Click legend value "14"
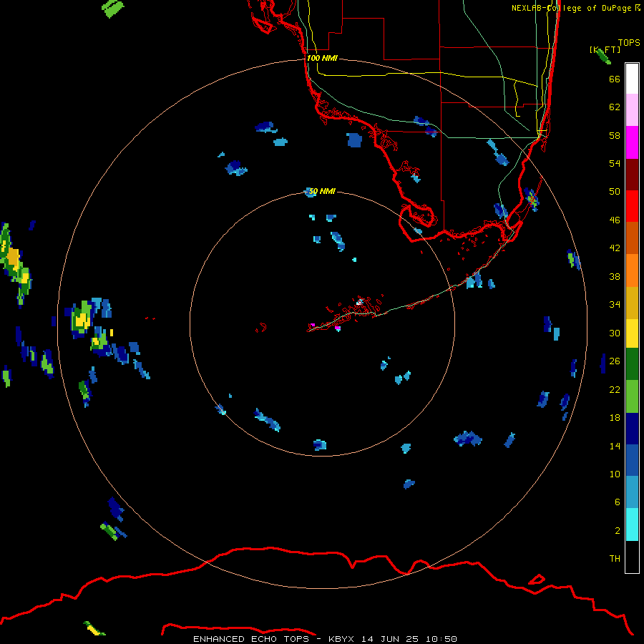The height and width of the screenshot is (644, 644). tap(615, 446)
